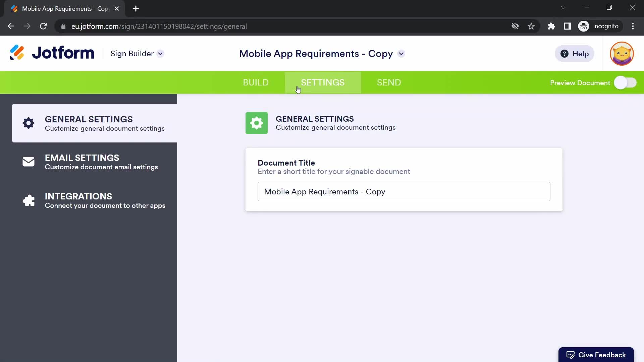Click the browser address bar URL
The height and width of the screenshot is (362, 644).
tap(159, 26)
